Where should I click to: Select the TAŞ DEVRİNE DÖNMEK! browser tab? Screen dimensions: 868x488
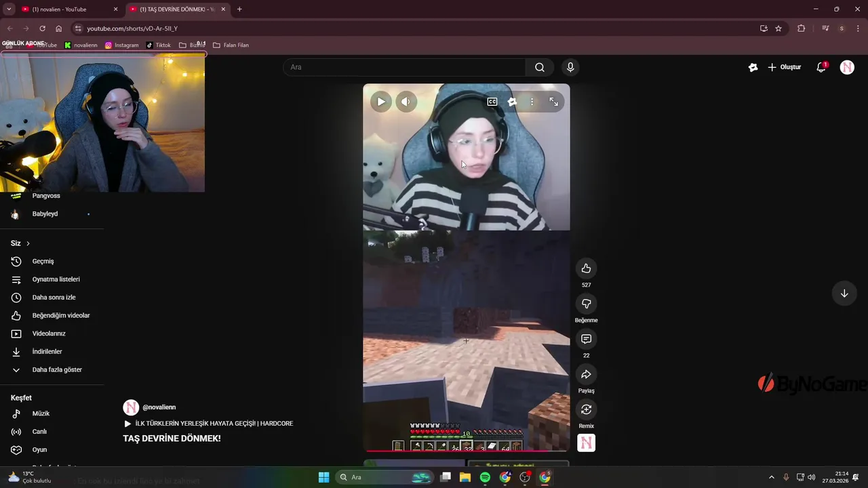178,9
